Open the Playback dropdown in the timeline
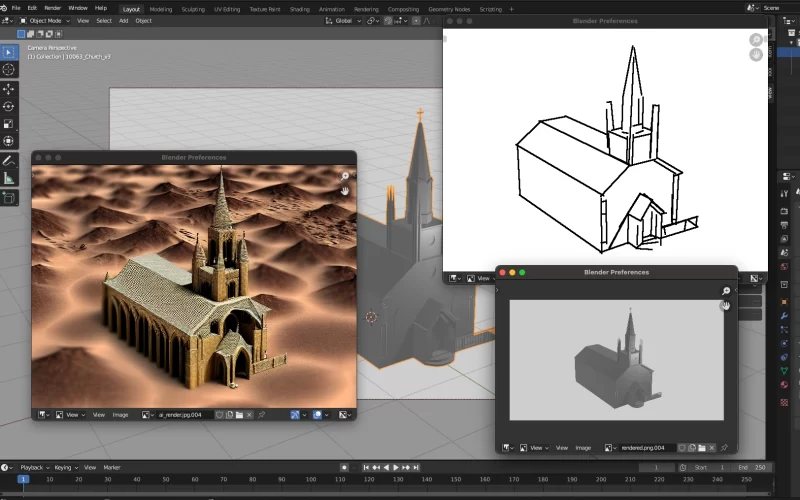This screenshot has width=800, height=500. 33,467
